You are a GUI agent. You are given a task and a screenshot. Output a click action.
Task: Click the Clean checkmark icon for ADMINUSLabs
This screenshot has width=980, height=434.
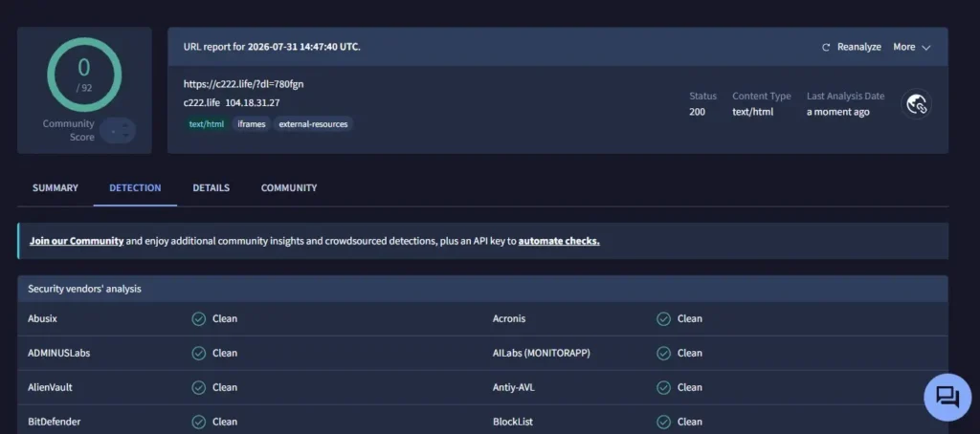pos(199,354)
